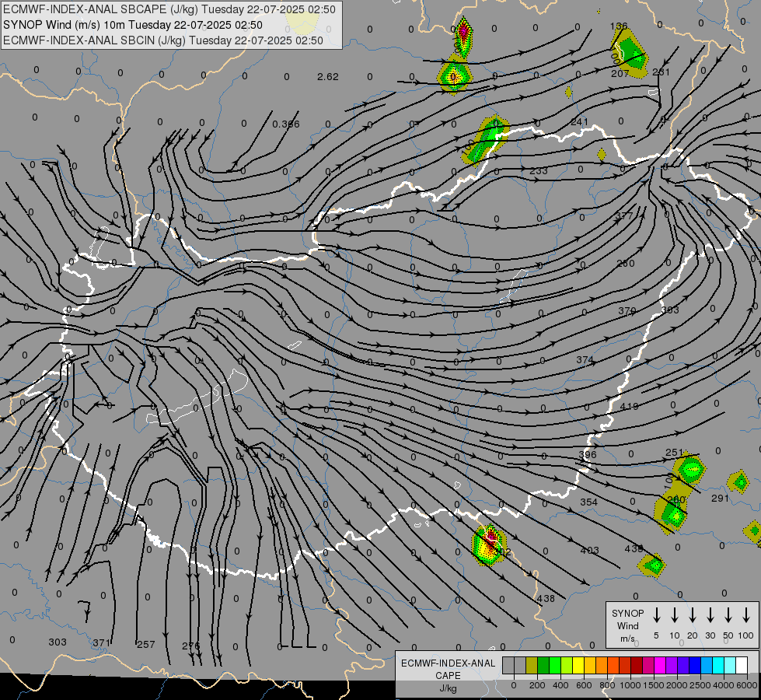Select the 20 m/s wind legend arrow

[x=693, y=615]
